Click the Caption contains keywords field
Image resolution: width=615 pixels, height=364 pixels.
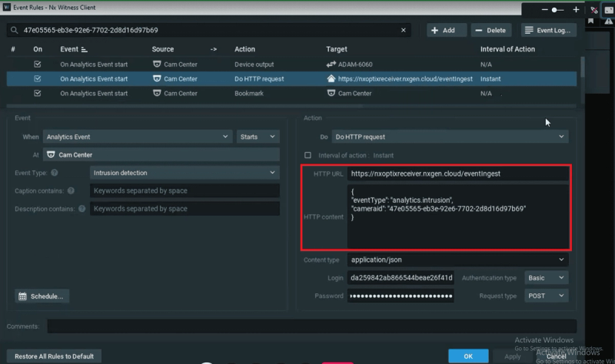(184, 190)
